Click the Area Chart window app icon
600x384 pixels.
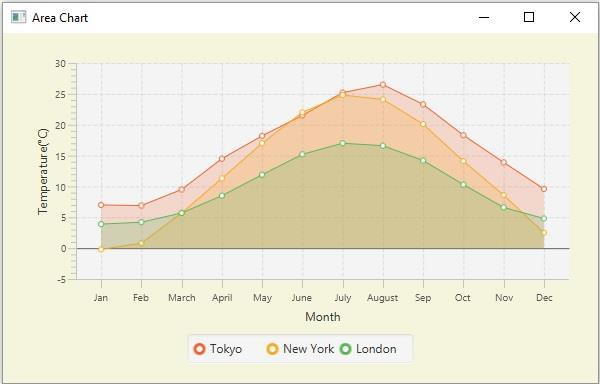[x=18, y=17]
